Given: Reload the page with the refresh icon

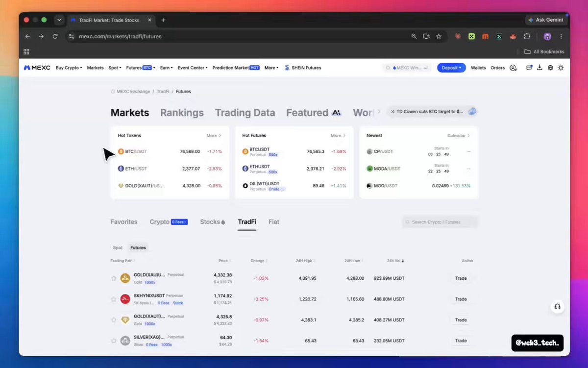Looking at the screenshot, I should 55,36.
